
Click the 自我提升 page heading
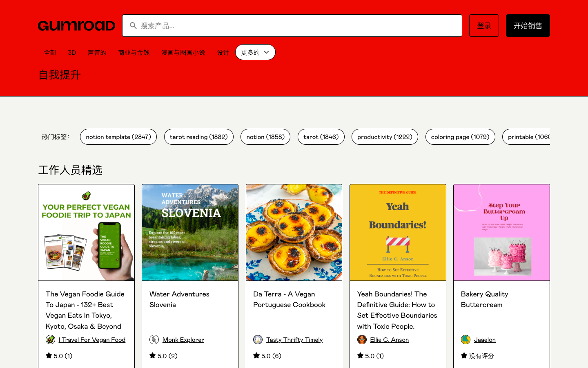tap(60, 75)
